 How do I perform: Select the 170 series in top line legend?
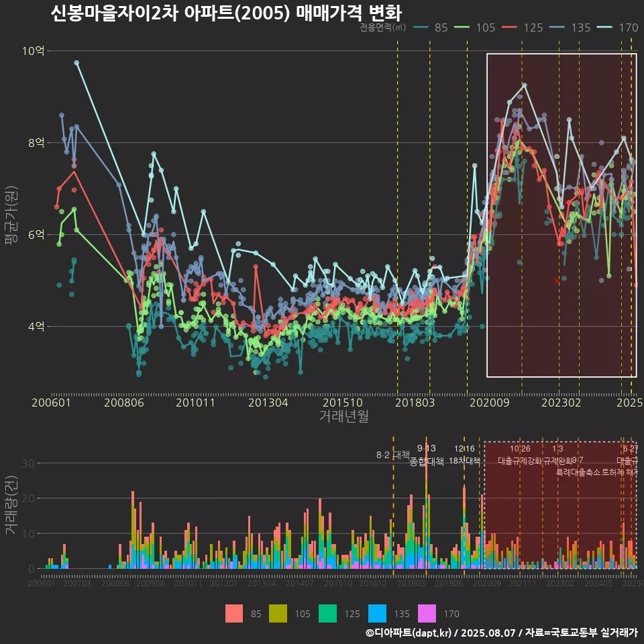click(x=618, y=28)
